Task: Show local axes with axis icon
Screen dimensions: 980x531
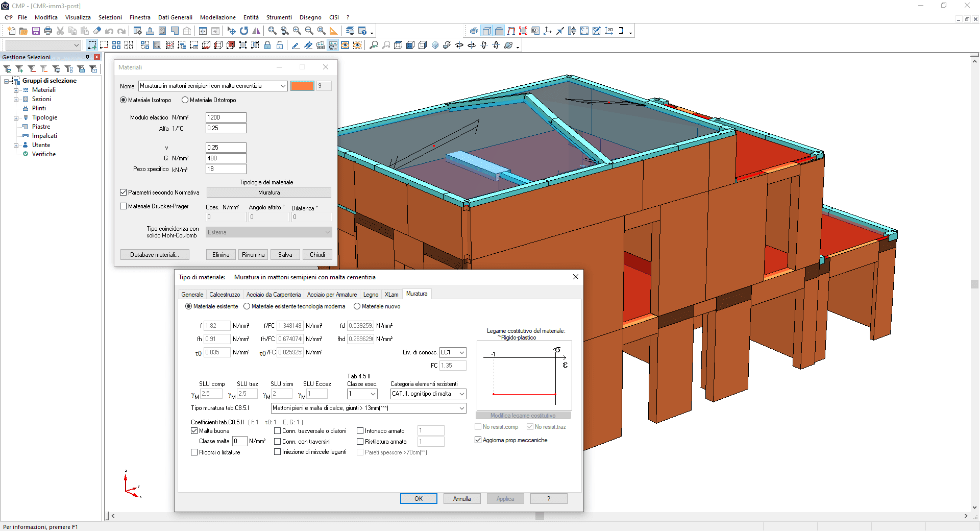Action: pyautogui.click(x=548, y=31)
